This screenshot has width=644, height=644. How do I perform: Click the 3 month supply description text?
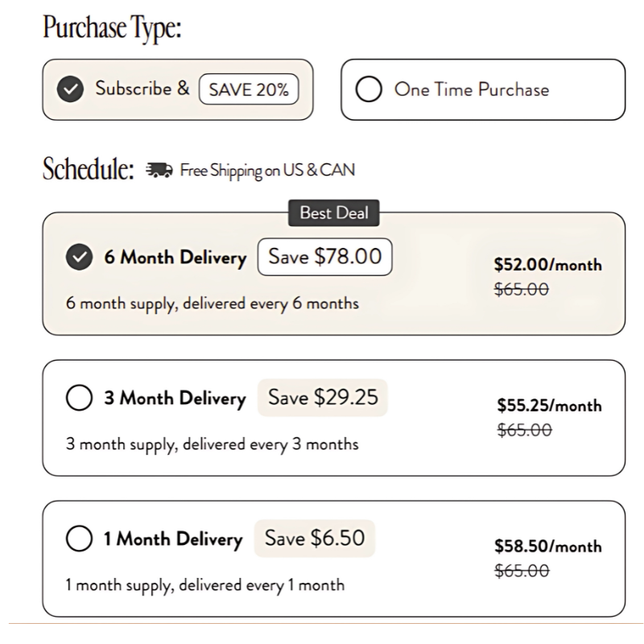click(x=212, y=444)
